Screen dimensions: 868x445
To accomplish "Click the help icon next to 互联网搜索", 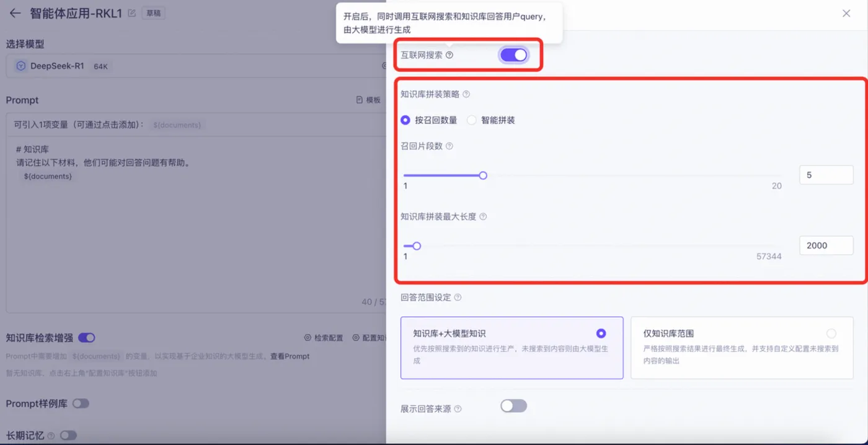I will pyautogui.click(x=449, y=55).
